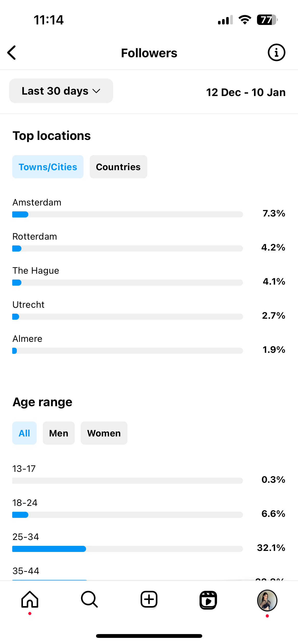The image size is (298, 644).
Task: Switch to the Countries filter
Action: click(x=118, y=167)
